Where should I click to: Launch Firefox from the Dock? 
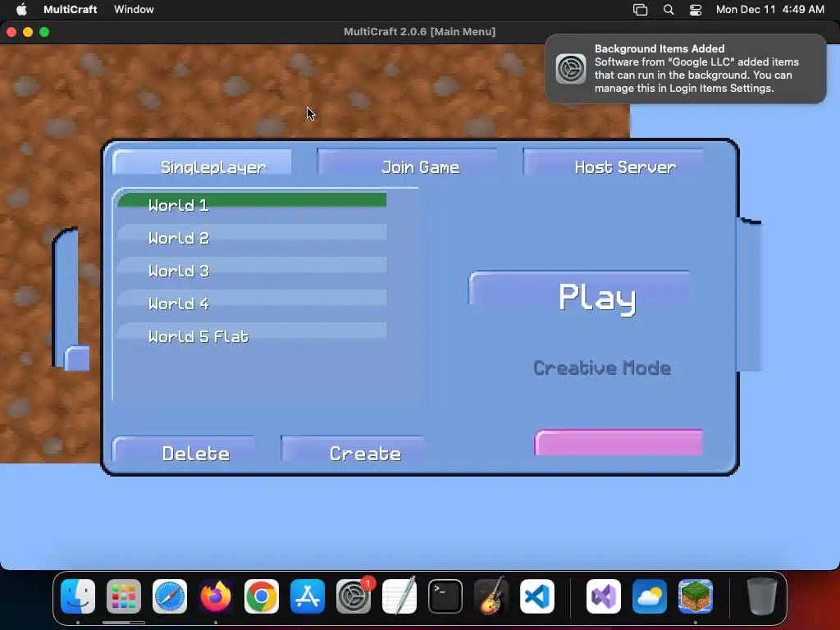[x=216, y=596]
